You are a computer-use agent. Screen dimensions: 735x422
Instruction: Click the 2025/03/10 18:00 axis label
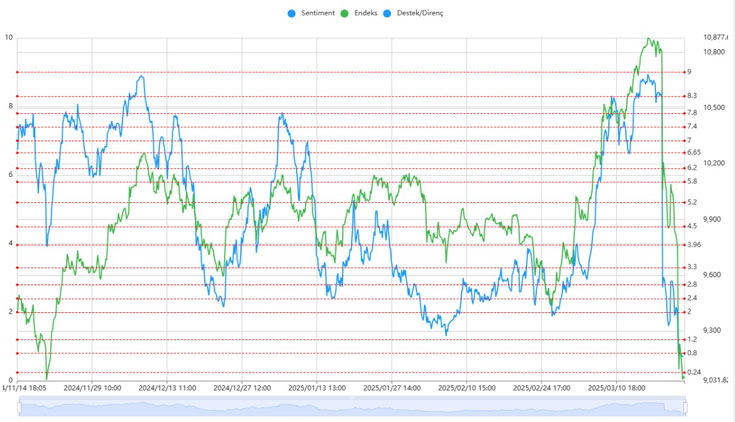click(617, 388)
